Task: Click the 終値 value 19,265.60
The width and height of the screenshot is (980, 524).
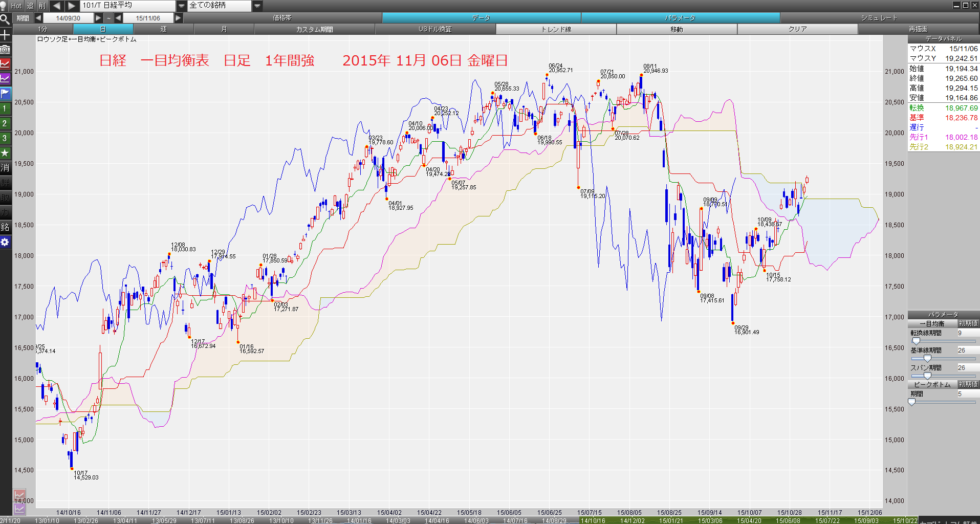Action: pos(961,78)
